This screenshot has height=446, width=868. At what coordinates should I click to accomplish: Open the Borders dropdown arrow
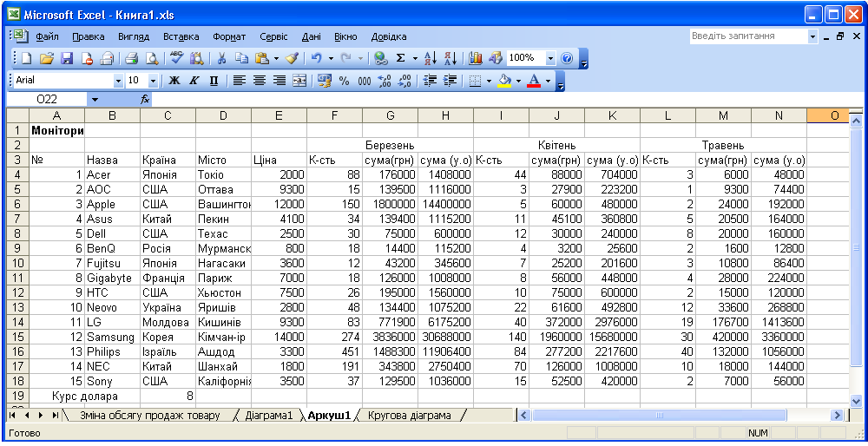pos(489,81)
